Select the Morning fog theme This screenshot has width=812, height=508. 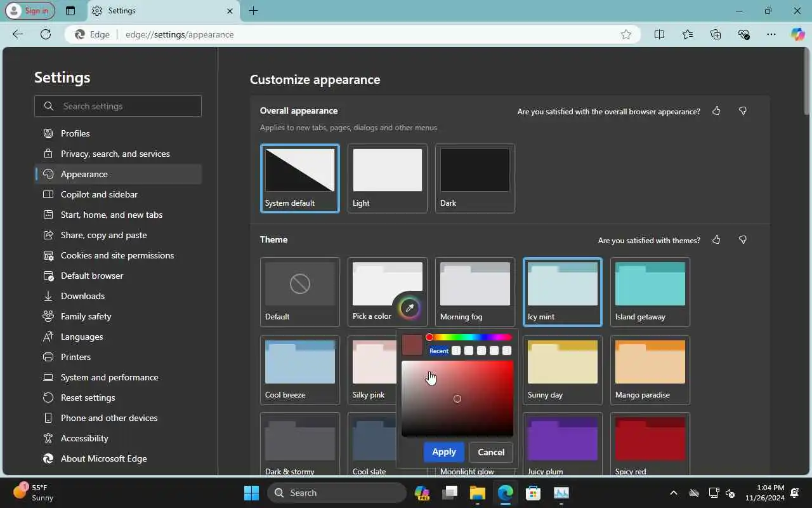(x=475, y=291)
